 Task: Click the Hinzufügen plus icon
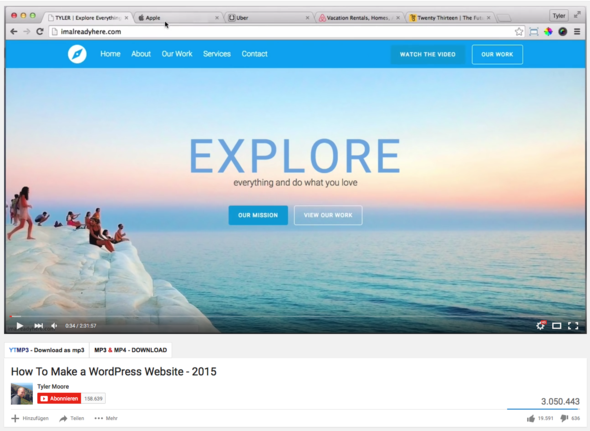15,418
